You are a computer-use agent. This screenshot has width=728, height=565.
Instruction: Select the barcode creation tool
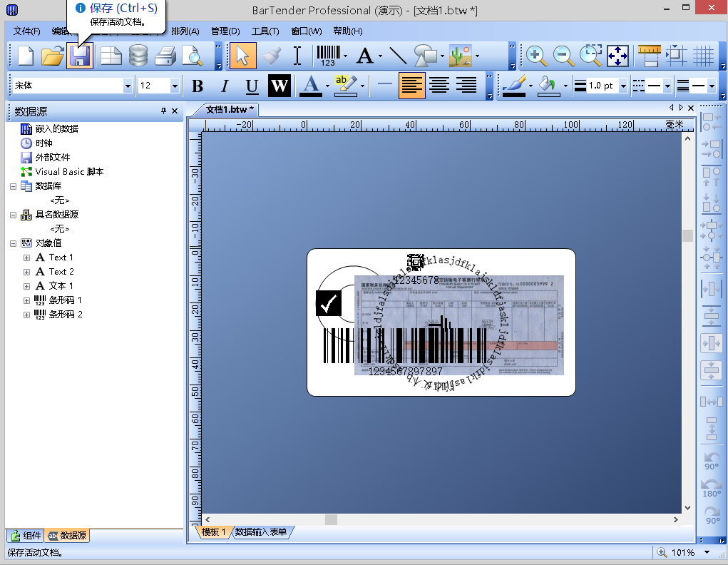click(328, 56)
